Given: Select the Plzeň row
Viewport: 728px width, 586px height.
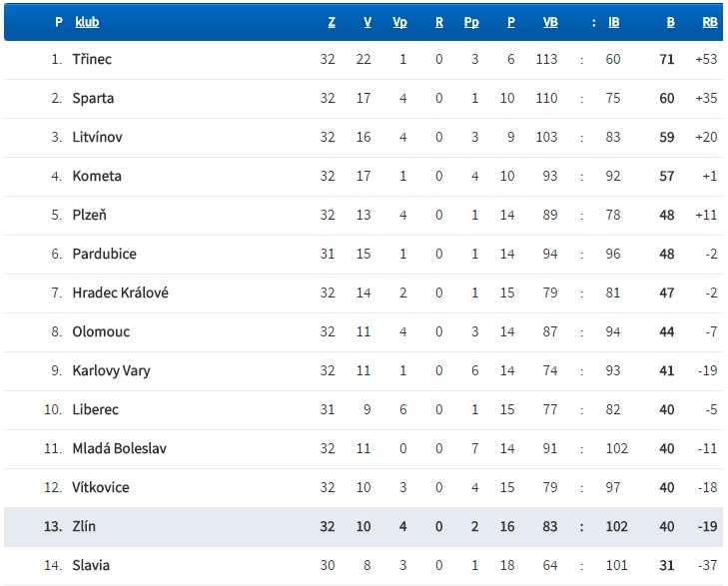Looking at the screenshot, I should click(x=89, y=216).
